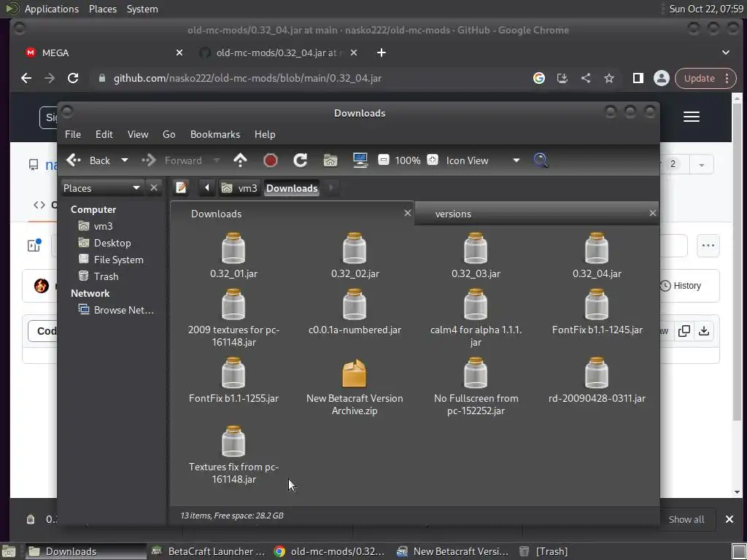Select 2009 textures for pc-161148.jar icon
The image size is (747, 560).
coord(233,305)
